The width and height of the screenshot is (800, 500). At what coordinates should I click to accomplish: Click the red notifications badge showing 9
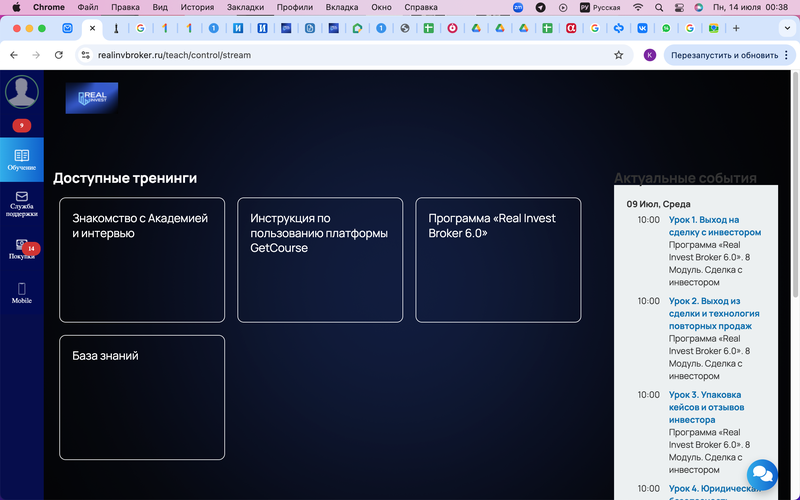[x=21, y=126]
